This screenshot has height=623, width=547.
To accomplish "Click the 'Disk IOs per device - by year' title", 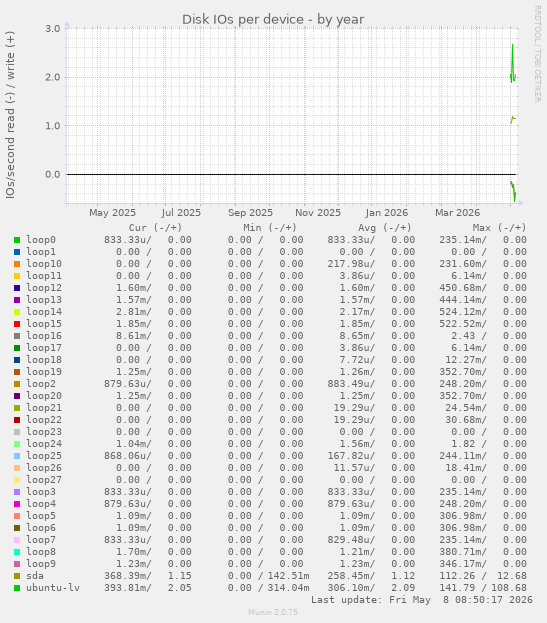I will coord(273,19).
